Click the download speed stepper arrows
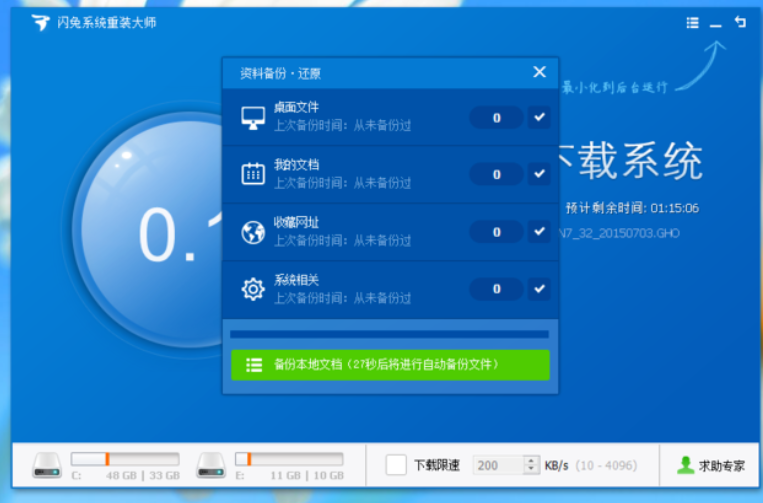This screenshot has height=503, width=763. pyautogui.click(x=531, y=465)
